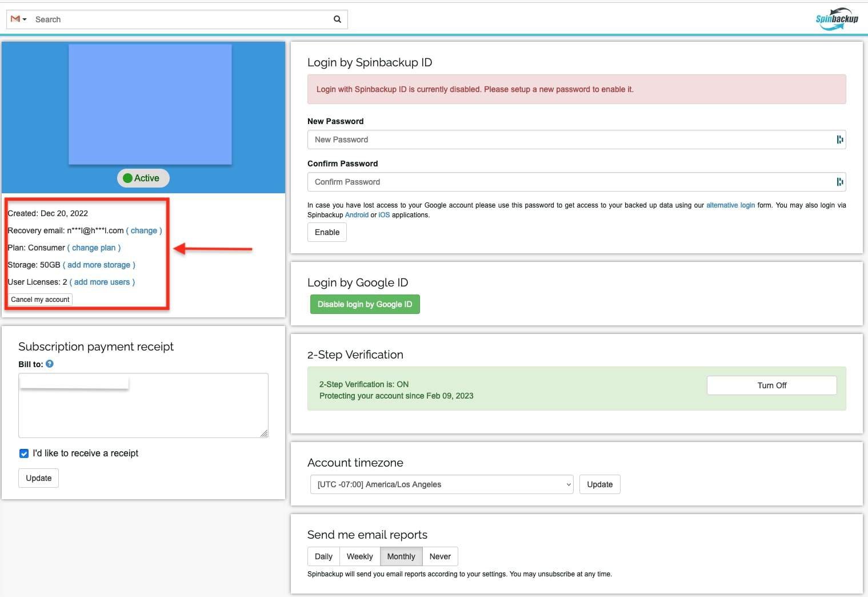Image resolution: width=868 pixels, height=597 pixels.
Task: Open the iOS app link
Action: coord(384,215)
